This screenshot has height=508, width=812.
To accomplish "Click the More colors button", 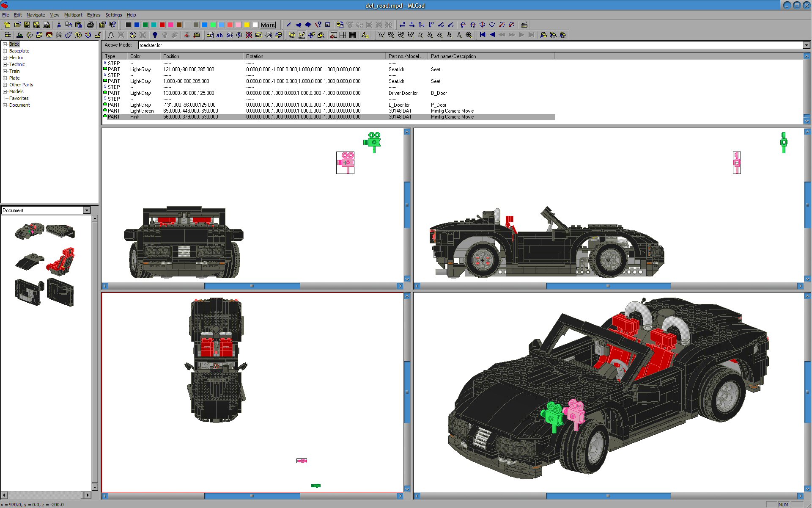I will (x=268, y=25).
